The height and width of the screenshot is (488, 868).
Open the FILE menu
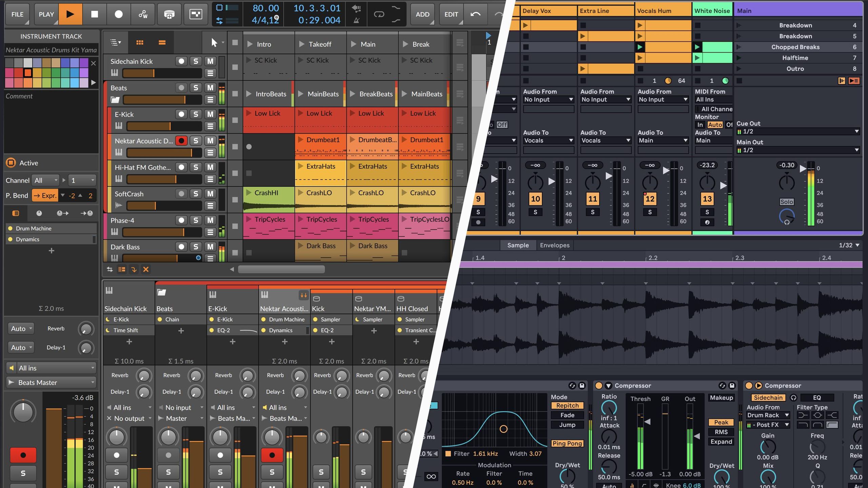coord(17,14)
